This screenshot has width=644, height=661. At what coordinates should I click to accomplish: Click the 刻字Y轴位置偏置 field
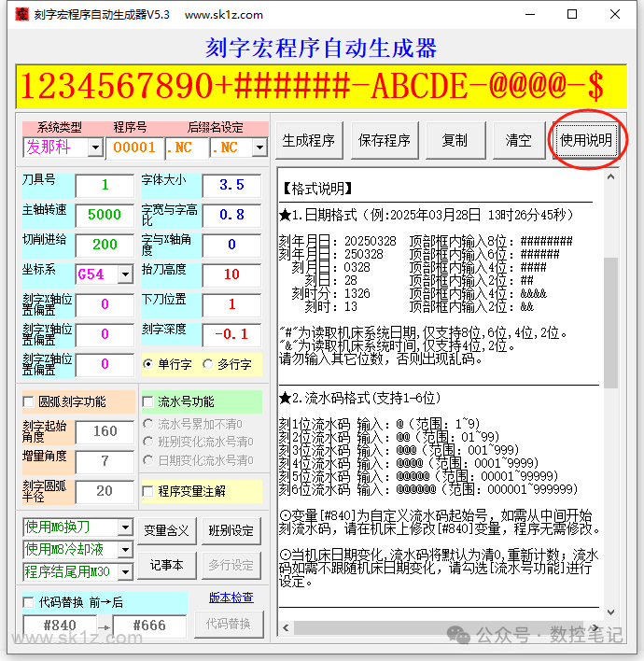(x=105, y=335)
